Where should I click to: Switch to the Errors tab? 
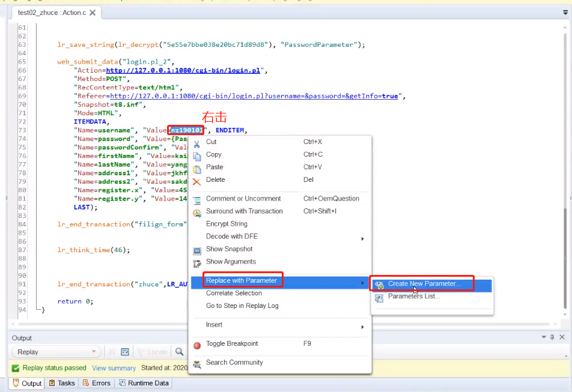[x=96, y=383]
